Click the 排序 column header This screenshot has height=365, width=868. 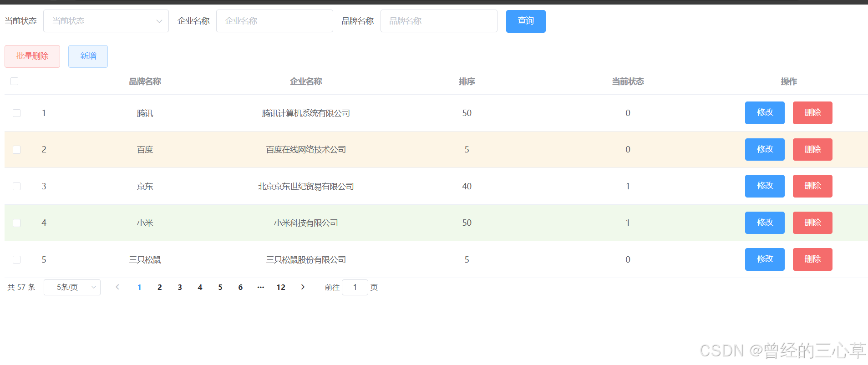pos(467,81)
